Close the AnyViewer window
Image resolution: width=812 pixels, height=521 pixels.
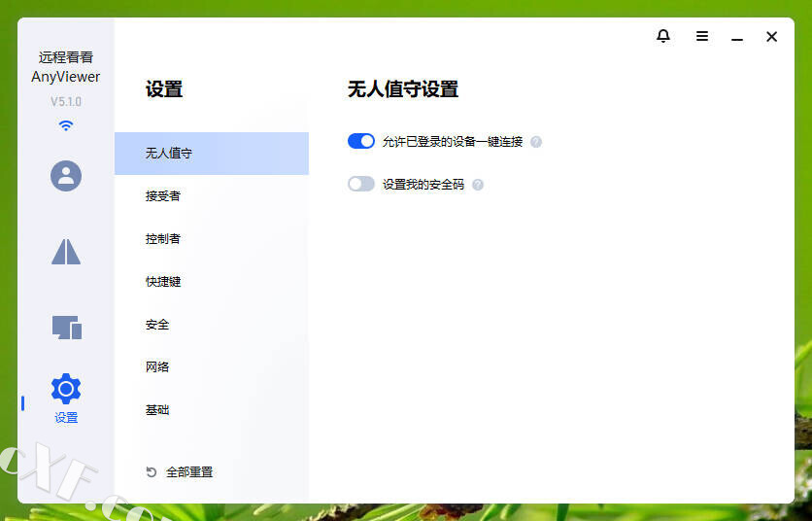[771, 36]
